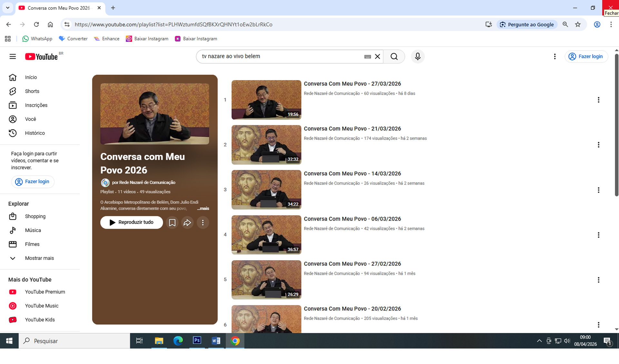
Task: Save playlist with the bookmark icon
Action: pos(172,222)
